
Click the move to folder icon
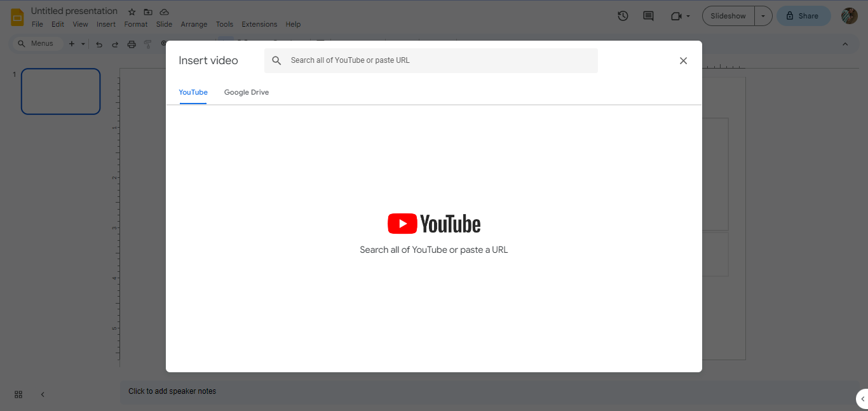pos(148,12)
